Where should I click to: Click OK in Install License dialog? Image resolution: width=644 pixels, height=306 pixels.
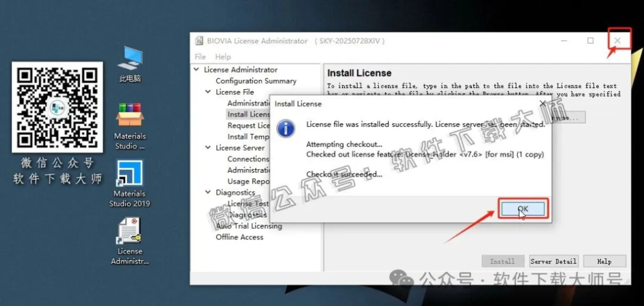tap(523, 209)
